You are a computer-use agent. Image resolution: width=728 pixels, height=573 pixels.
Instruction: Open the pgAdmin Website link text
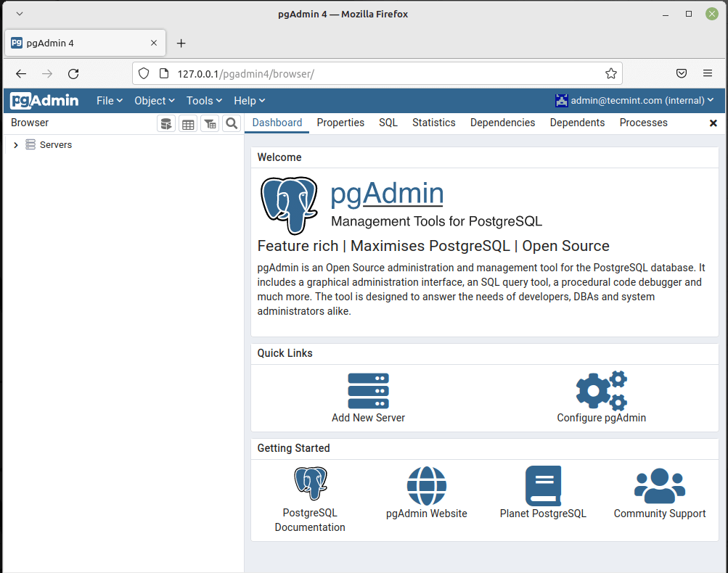coord(427,514)
